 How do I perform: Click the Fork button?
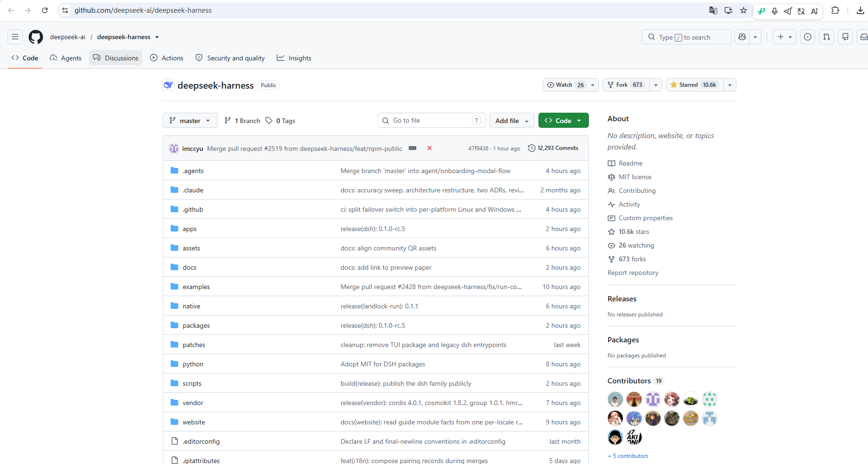click(626, 85)
